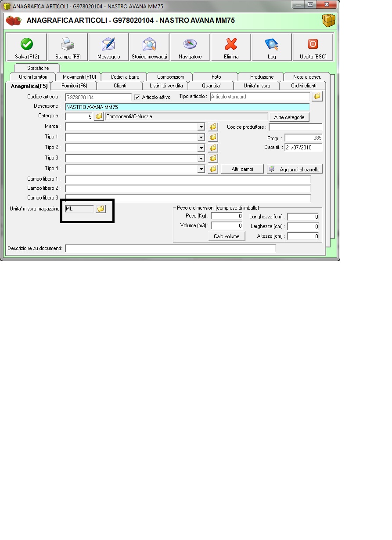Open the Ordini clienti tab
Image resolution: width=392 pixels, height=540 pixels.
pyautogui.click(x=303, y=86)
